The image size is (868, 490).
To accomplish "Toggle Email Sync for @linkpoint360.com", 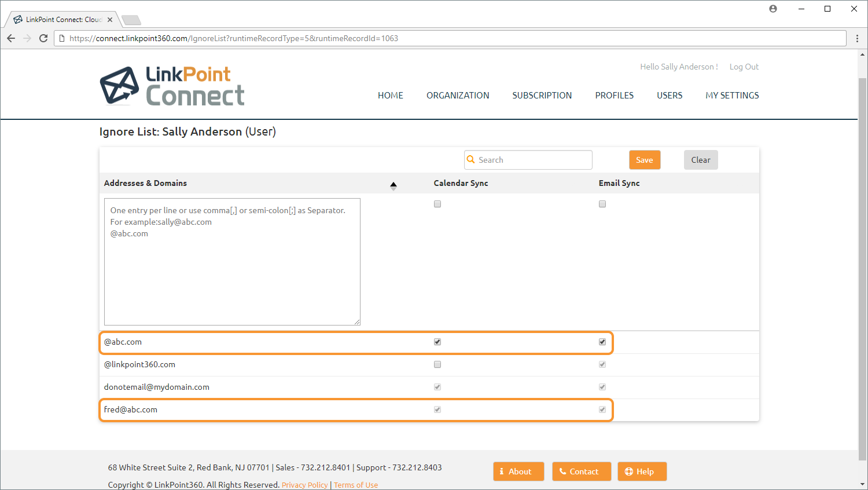I will [x=602, y=364].
